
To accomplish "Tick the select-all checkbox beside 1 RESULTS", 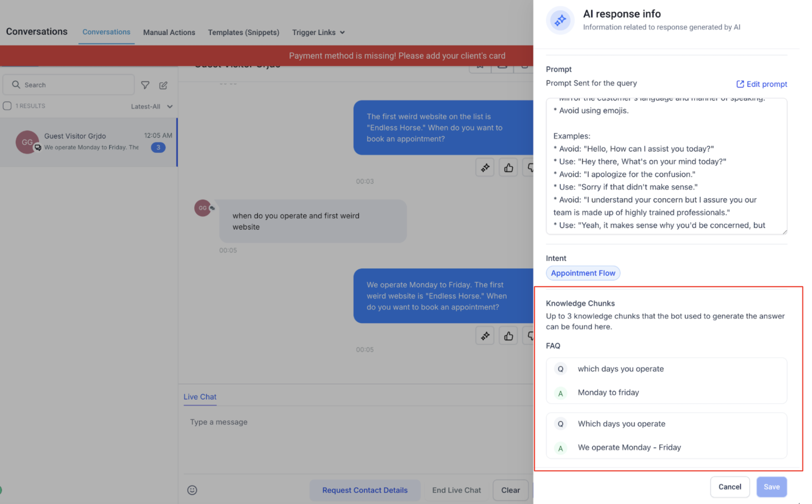I will [x=7, y=106].
